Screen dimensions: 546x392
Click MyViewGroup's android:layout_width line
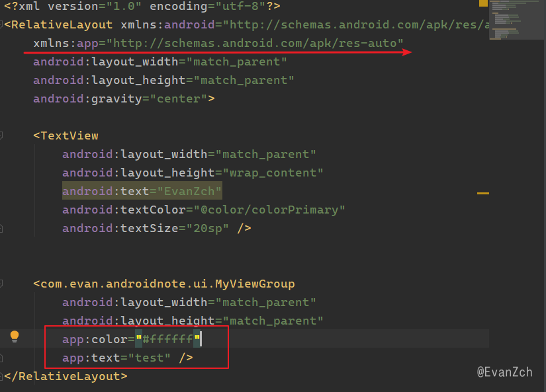point(189,302)
